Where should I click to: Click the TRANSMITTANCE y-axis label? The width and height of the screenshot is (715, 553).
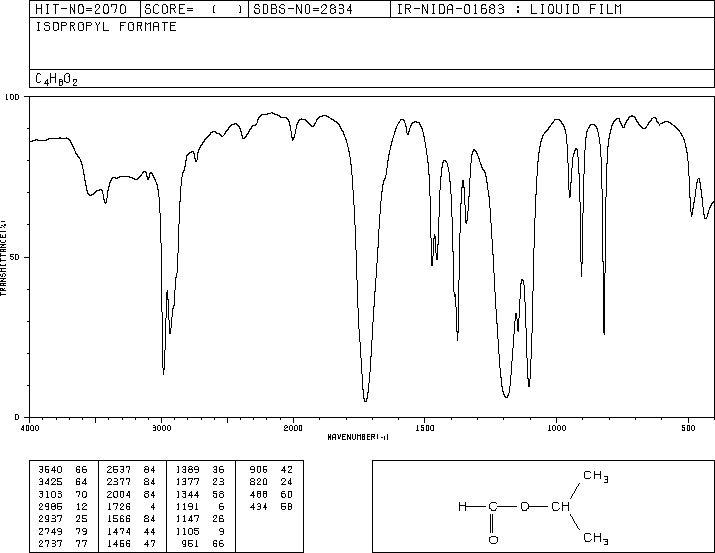[x=3, y=258]
